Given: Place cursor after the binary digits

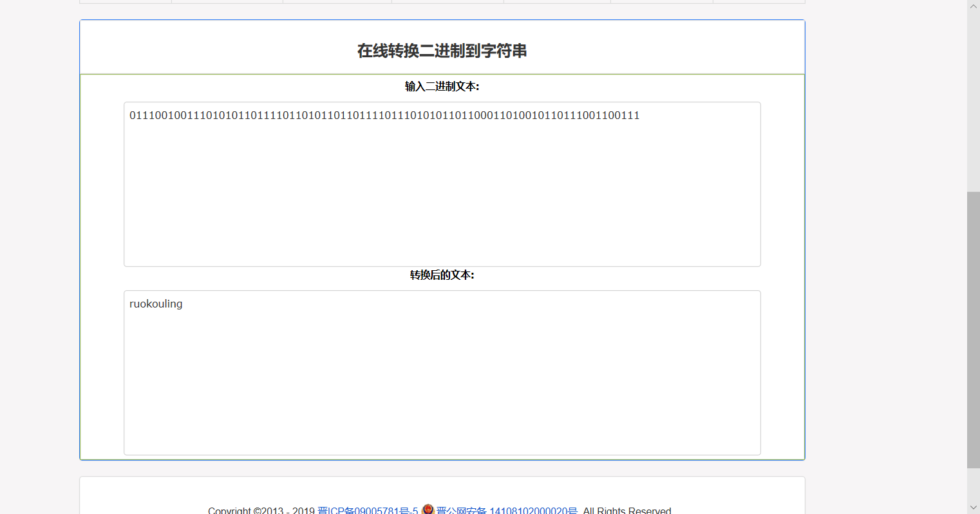Looking at the screenshot, I should 640,116.
